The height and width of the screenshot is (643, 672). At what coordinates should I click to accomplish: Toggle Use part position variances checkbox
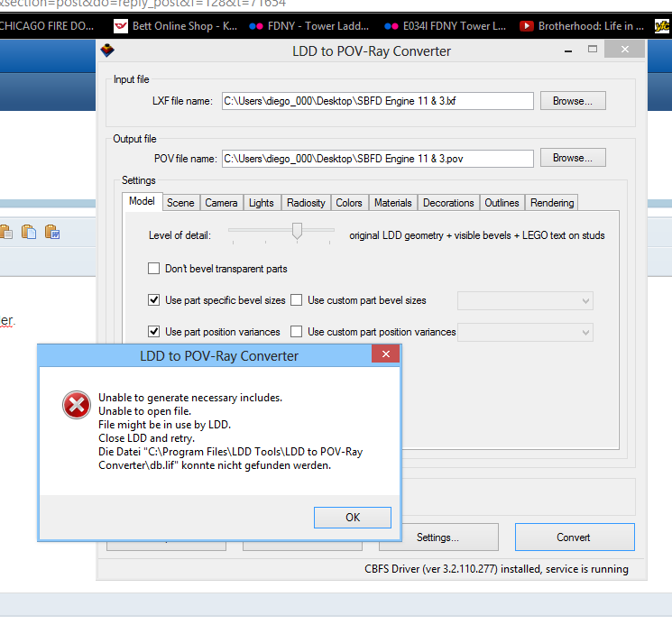154,332
